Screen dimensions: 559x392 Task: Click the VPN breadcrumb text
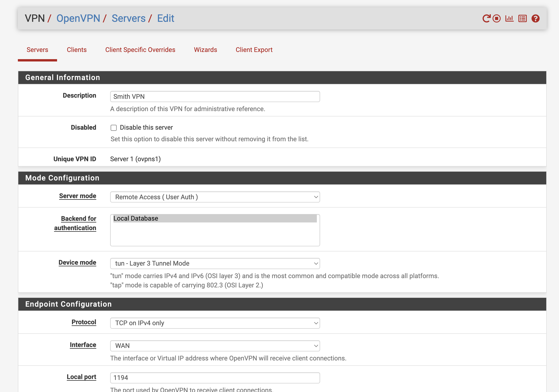35,18
